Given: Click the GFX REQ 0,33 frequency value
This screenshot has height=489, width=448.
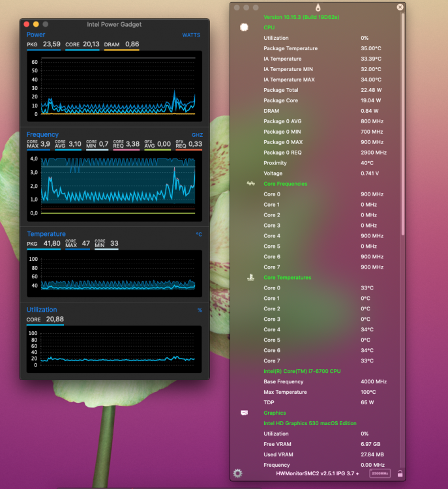Looking at the screenshot, I should tap(188, 144).
